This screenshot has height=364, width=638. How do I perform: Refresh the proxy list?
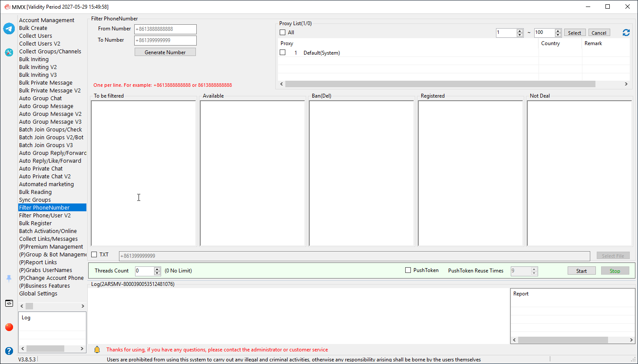tap(626, 33)
